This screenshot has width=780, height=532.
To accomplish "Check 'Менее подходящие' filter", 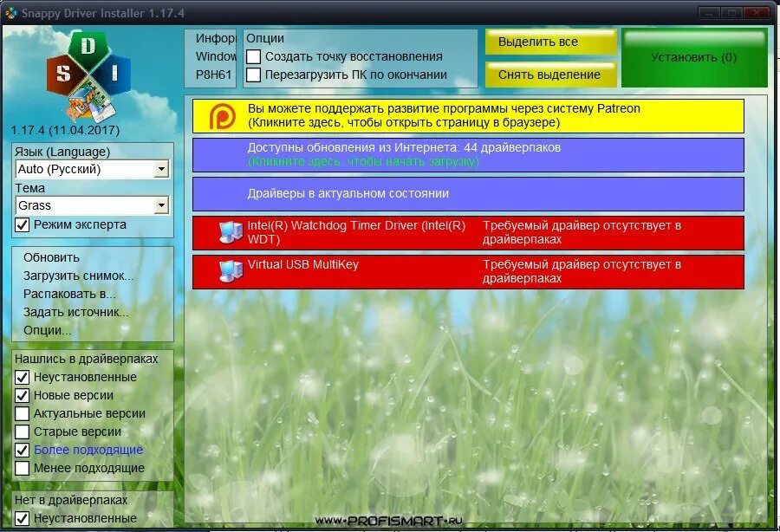I will [x=23, y=469].
